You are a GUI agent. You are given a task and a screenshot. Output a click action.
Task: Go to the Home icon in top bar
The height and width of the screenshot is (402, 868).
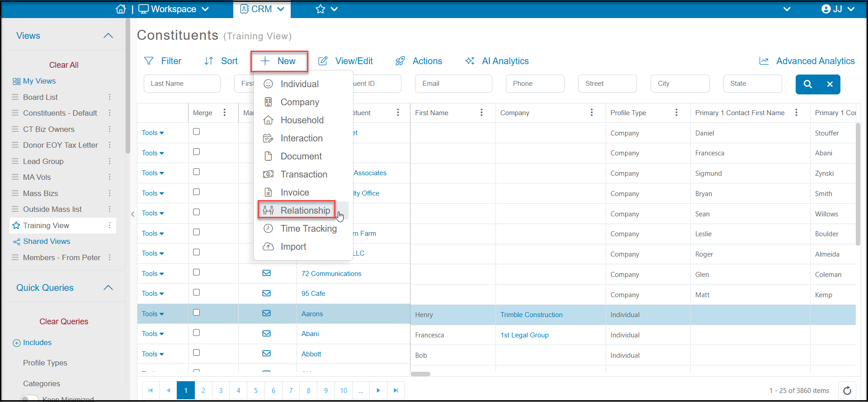click(121, 9)
